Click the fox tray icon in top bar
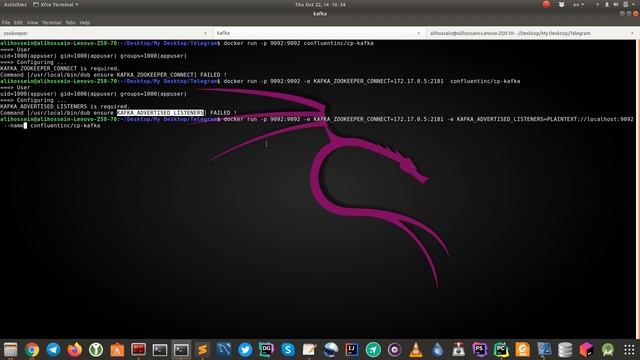The height and width of the screenshot is (360, 640). (x=562, y=4)
